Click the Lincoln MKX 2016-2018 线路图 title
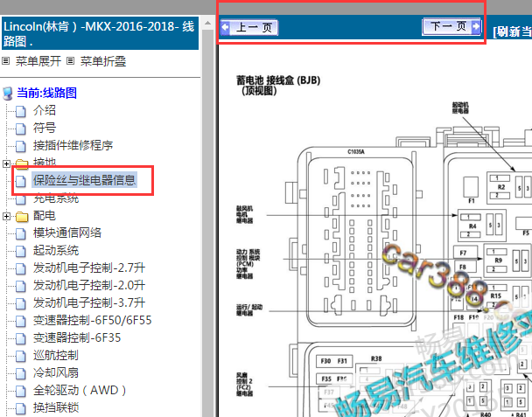 [x=100, y=33]
